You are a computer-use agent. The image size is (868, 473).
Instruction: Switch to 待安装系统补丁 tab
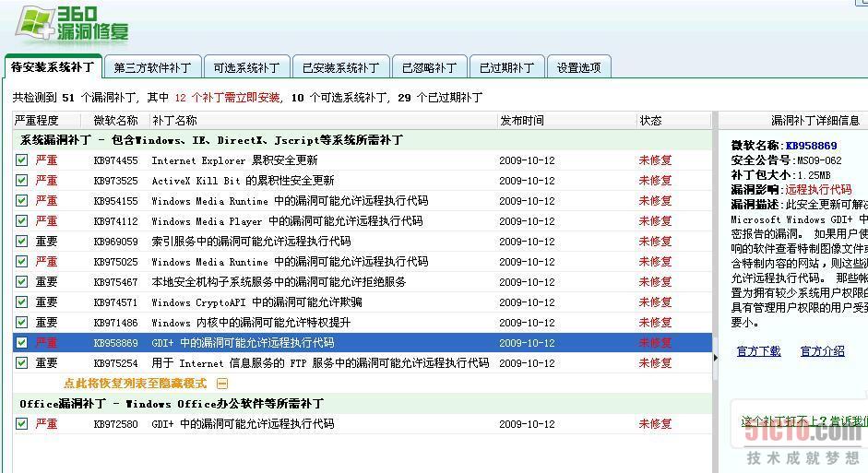click(53, 67)
